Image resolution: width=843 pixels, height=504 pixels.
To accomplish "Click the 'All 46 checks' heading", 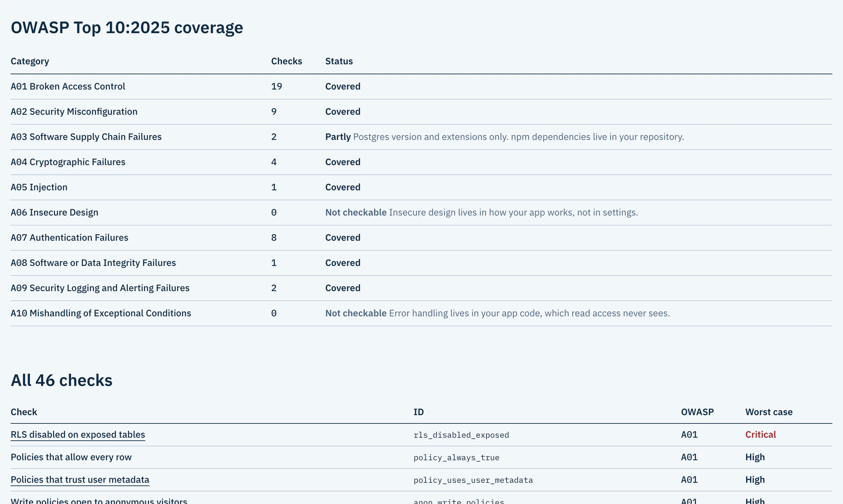I will [61, 380].
